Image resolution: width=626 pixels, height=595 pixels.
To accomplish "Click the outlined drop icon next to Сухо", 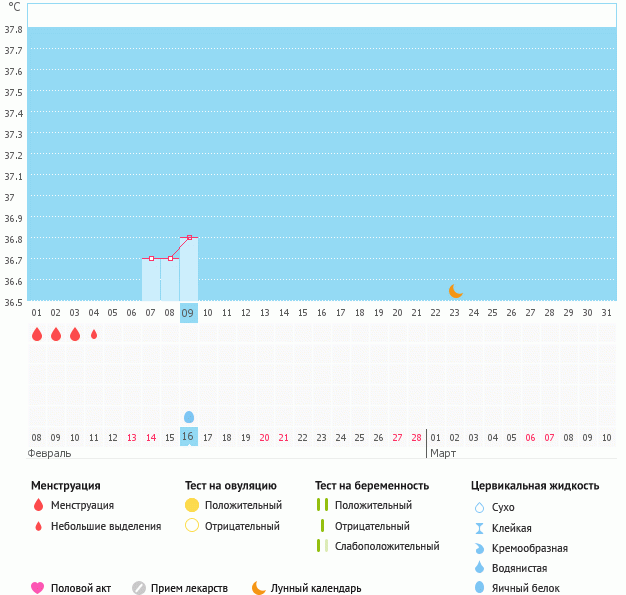I will 479,508.
